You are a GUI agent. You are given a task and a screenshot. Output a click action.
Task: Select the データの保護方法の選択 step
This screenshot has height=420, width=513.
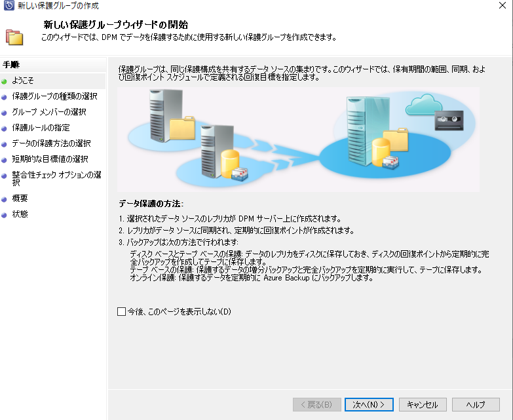click(52, 143)
